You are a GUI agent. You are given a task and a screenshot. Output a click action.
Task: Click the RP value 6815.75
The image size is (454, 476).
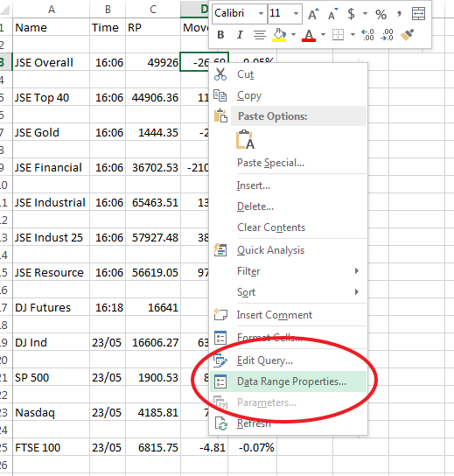pos(153,447)
